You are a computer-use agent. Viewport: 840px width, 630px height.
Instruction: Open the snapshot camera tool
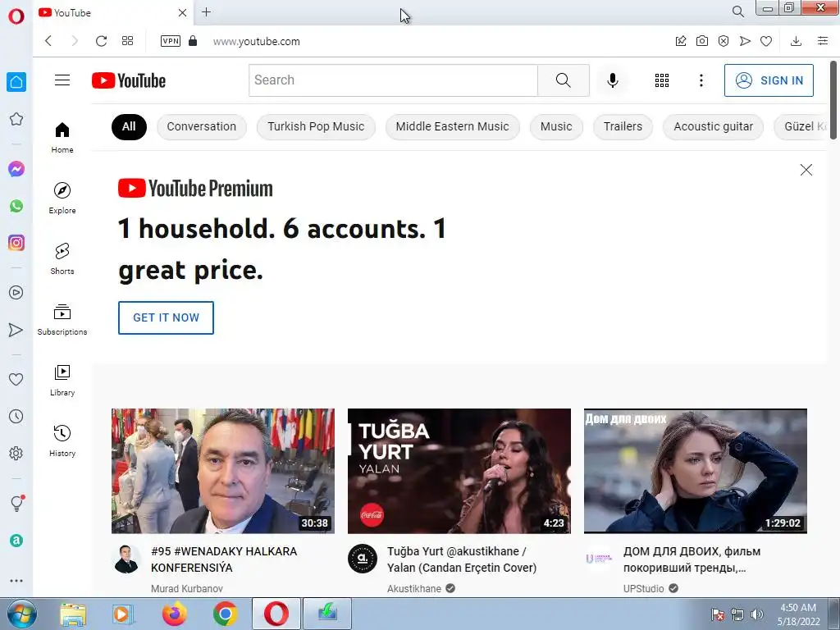tap(702, 41)
